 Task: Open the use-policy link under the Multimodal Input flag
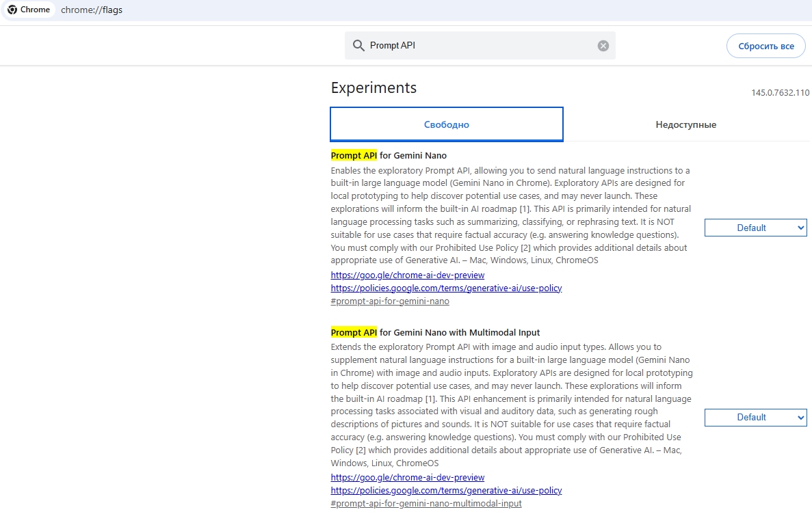click(x=446, y=490)
